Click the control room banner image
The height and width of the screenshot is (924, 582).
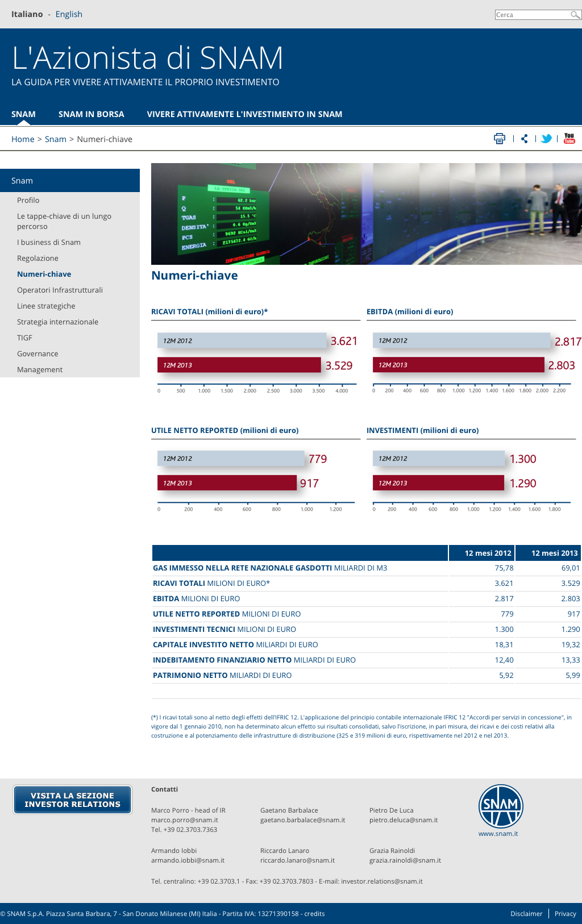366,214
